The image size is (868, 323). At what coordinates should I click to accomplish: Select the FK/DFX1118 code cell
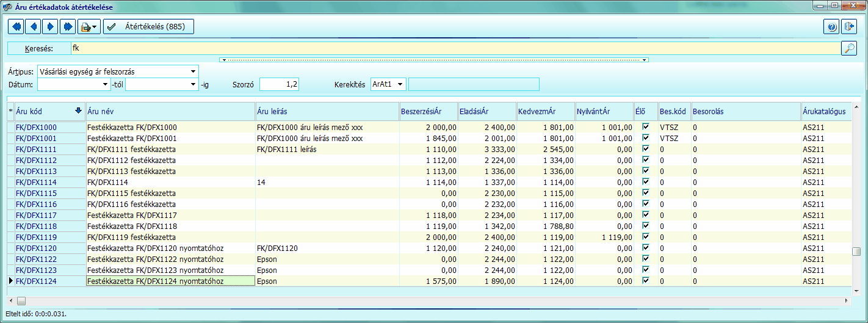click(x=50, y=226)
